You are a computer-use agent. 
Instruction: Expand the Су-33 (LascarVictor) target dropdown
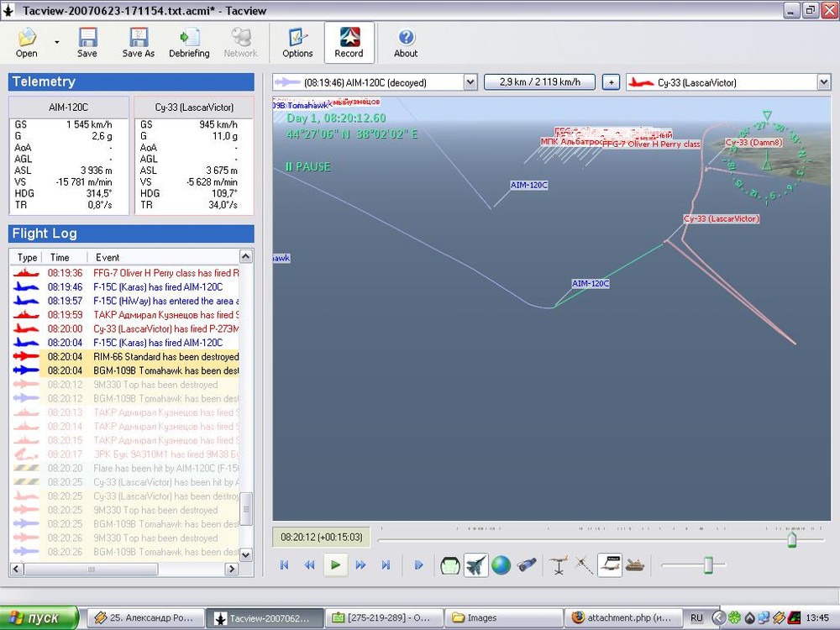click(822, 82)
